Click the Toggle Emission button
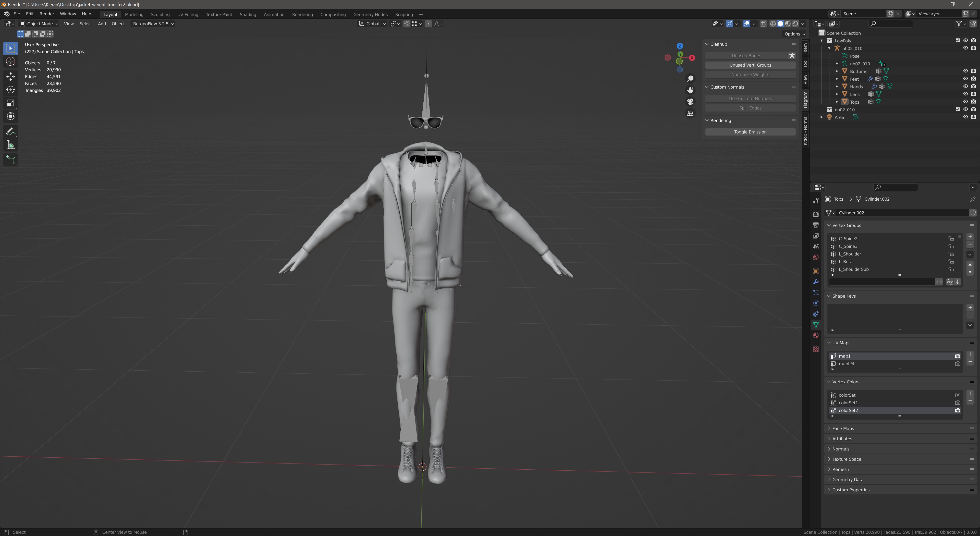Viewport: 980px width, 536px height. coord(750,131)
